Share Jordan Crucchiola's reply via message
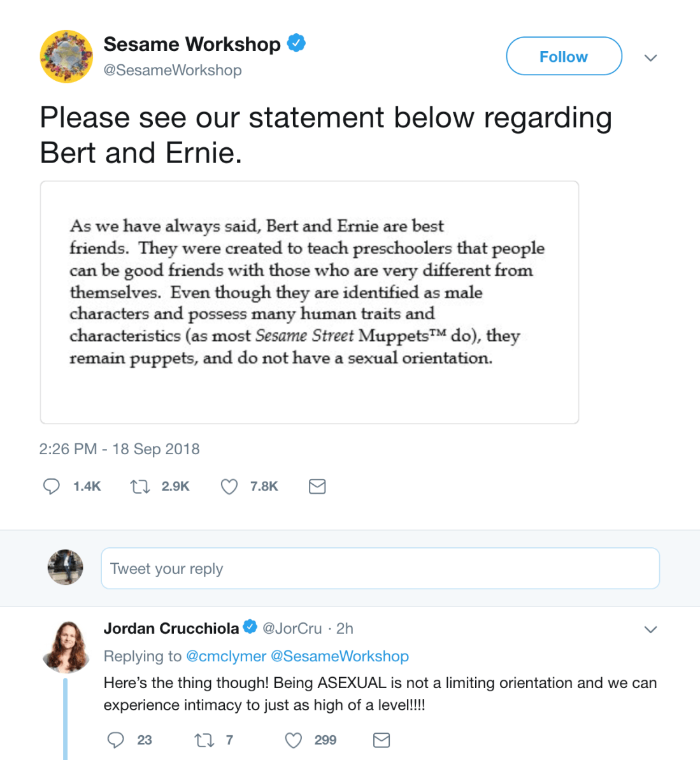 (382, 740)
